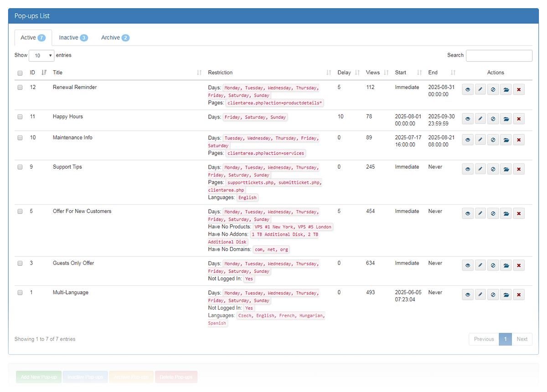Sort table by Title column

tap(127, 72)
